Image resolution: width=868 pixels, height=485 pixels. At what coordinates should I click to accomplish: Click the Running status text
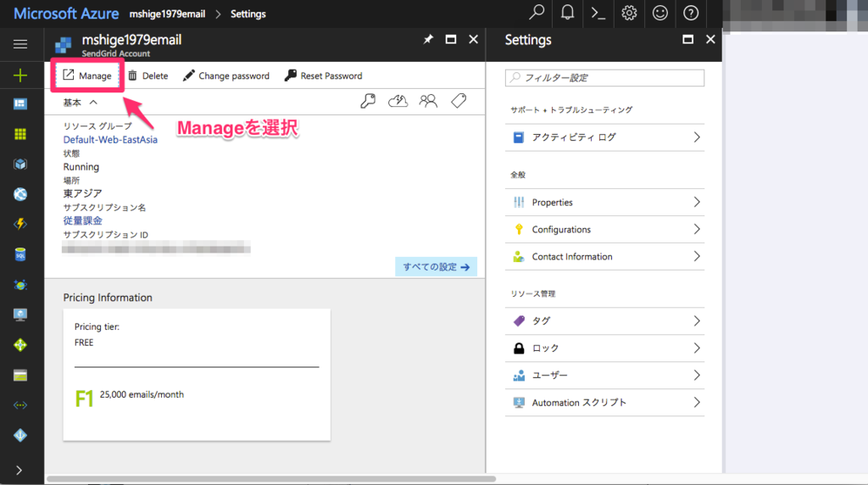click(x=81, y=167)
